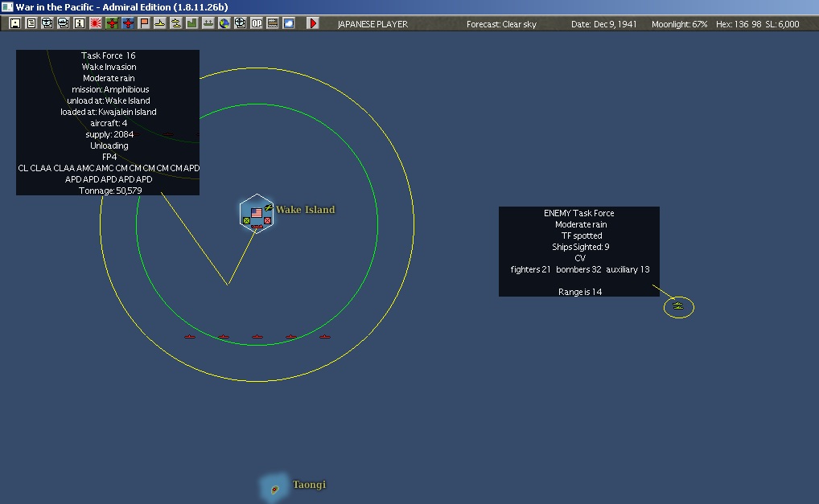The height and width of the screenshot is (504, 819).
Task: Click 'Task Force 16' tooltip heading
Action: point(108,55)
